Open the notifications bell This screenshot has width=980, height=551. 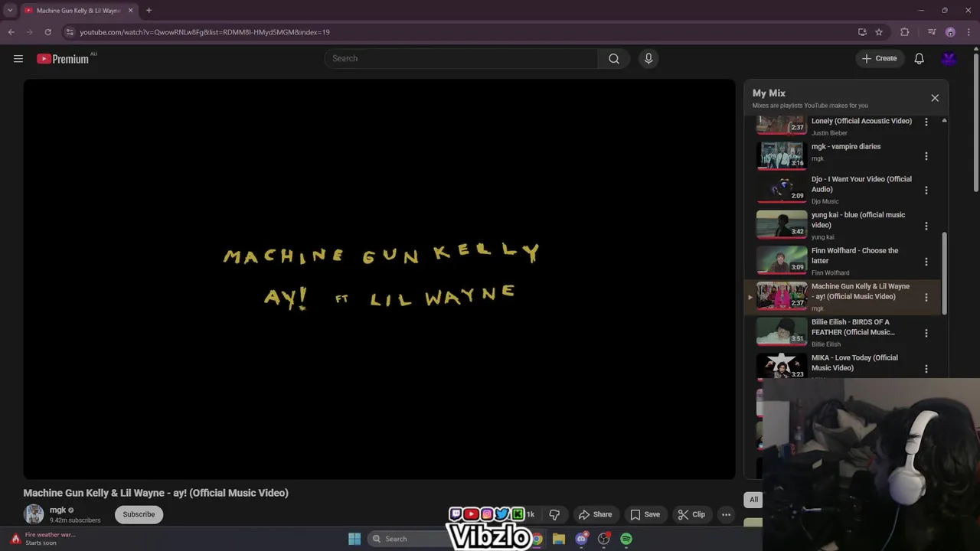tap(920, 59)
